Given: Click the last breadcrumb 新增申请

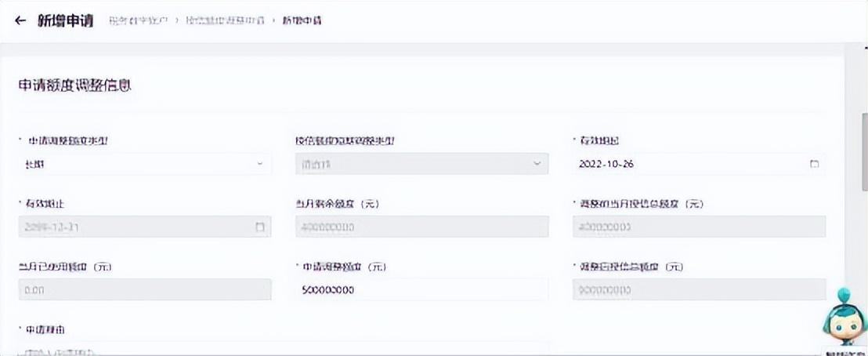Looking at the screenshot, I should [302, 21].
